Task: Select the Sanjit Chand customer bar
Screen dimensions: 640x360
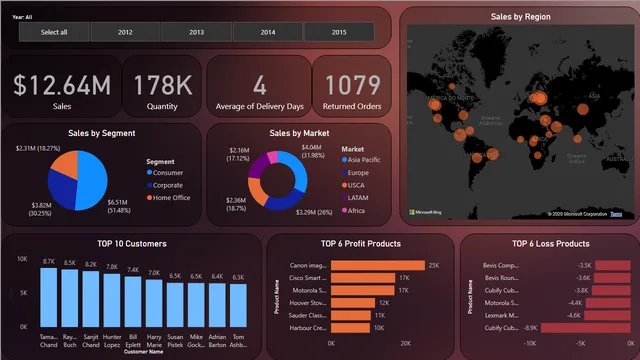Action: click(91, 299)
